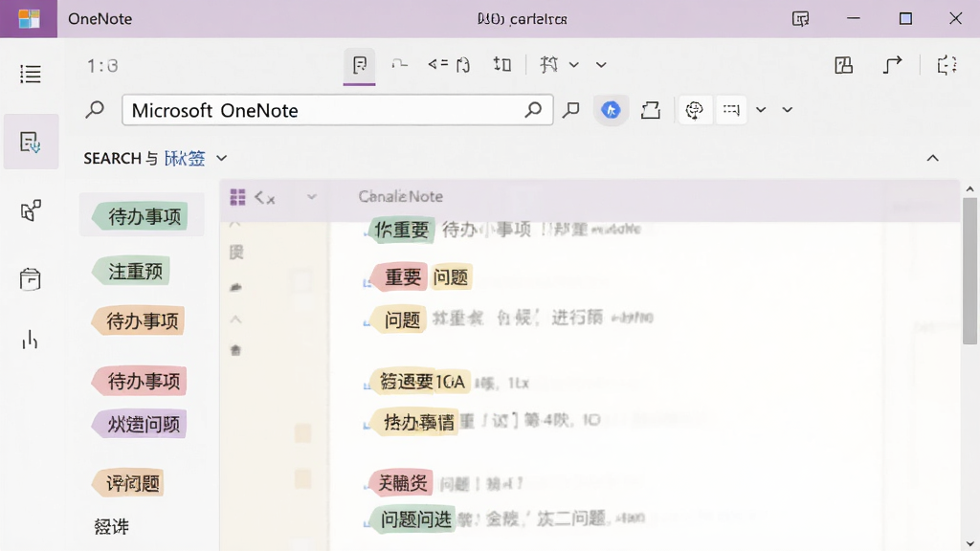The width and height of the screenshot is (980, 551).
Task: Open the bar chart icon in left sidebar
Action: pos(30,341)
